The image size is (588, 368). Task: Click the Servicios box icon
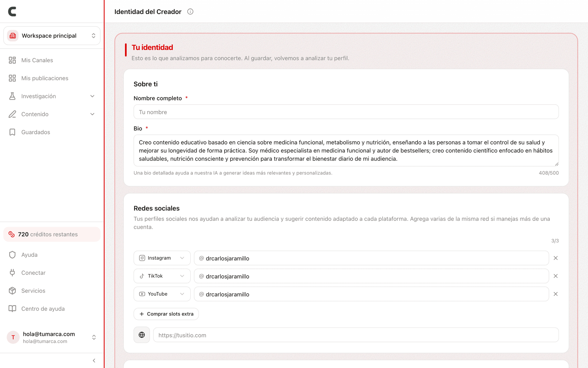[12, 291]
